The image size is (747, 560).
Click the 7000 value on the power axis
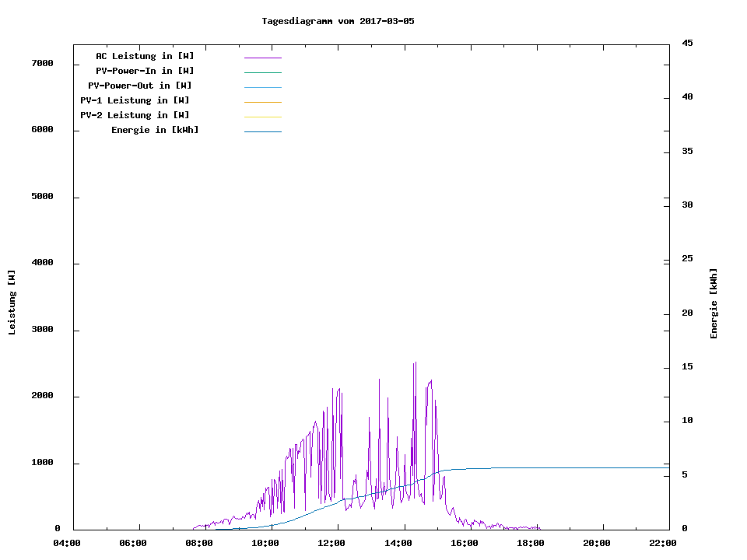click(x=42, y=63)
